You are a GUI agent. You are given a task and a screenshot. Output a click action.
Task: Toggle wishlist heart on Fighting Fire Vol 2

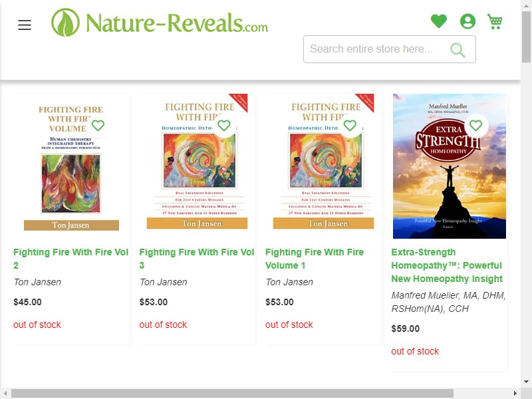point(98,126)
